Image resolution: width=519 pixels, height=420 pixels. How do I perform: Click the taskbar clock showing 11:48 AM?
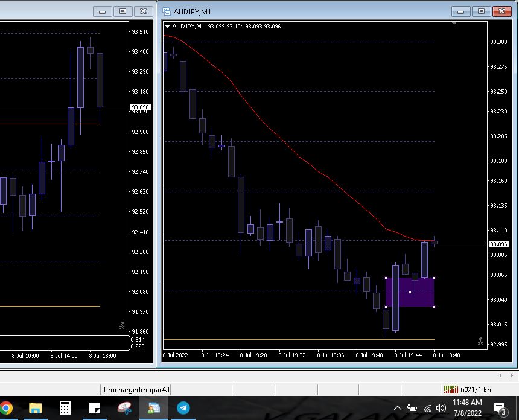(x=466, y=407)
